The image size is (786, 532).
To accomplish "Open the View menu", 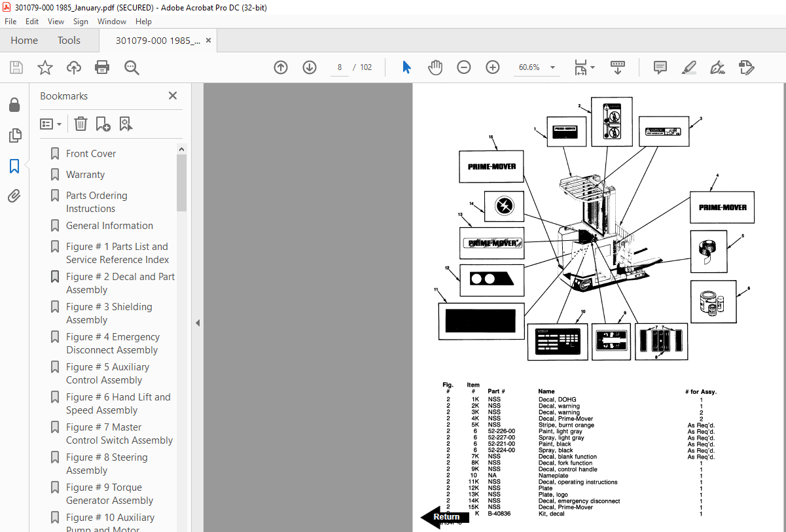I will [56, 21].
